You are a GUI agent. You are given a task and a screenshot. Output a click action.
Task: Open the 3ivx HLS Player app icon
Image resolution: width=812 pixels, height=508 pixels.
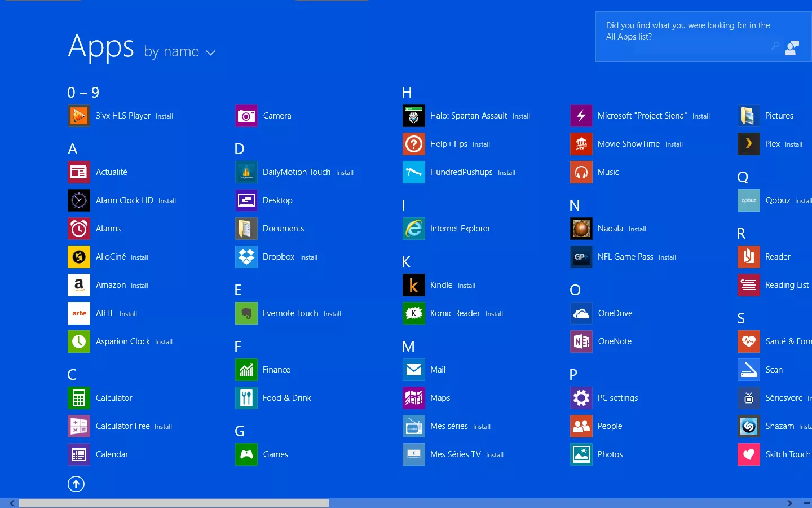(x=79, y=116)
